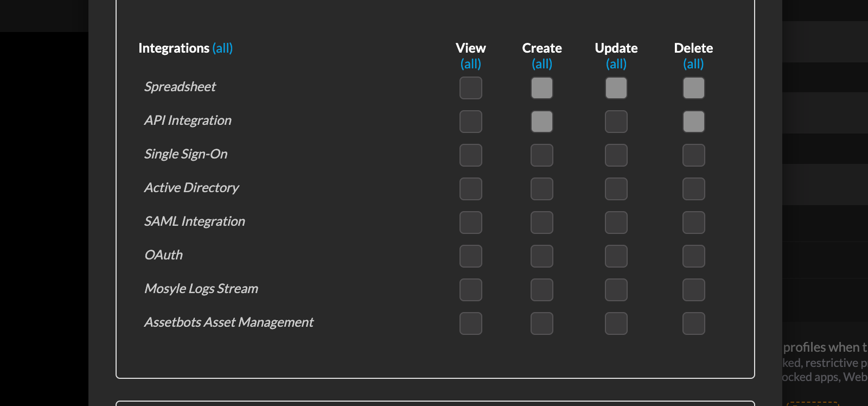Check View for OAuth

pyautogui.click(x=471, y=256)
